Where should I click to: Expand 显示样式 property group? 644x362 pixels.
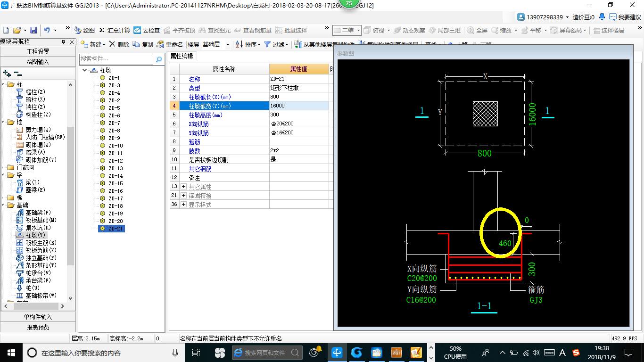[183, 205]
